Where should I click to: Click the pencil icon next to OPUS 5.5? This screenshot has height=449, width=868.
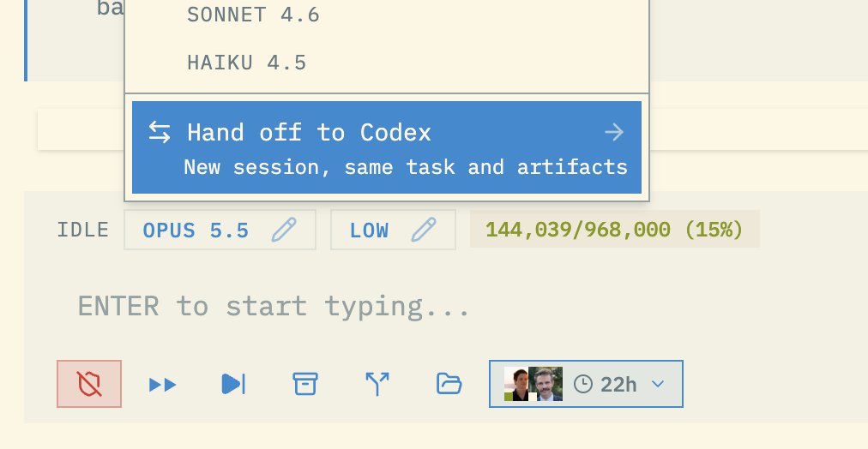coord(284,230)
